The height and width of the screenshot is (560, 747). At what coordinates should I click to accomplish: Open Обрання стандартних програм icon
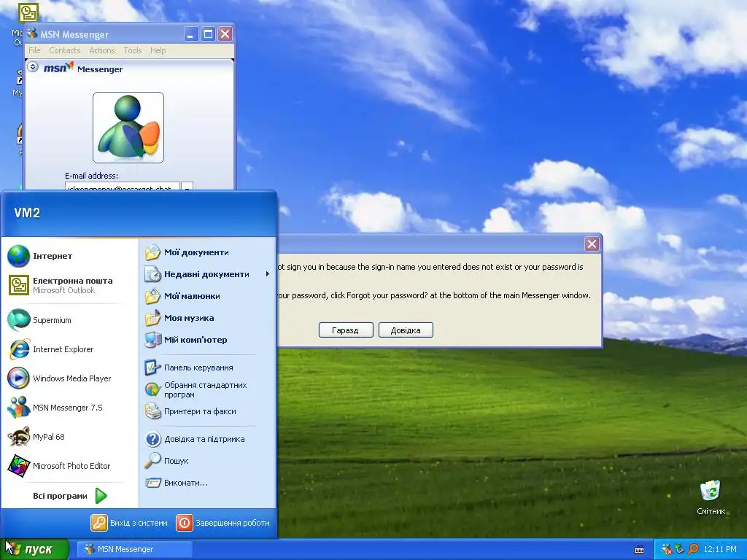(153, 389)
